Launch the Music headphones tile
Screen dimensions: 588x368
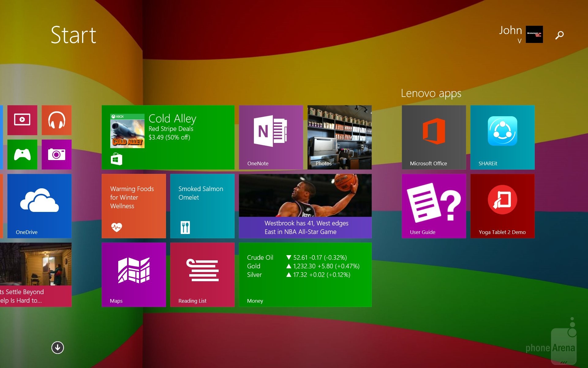point(56,120)
